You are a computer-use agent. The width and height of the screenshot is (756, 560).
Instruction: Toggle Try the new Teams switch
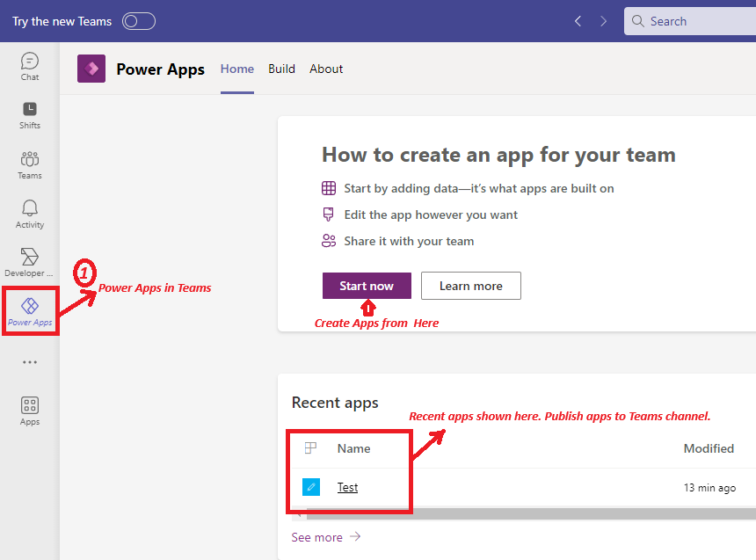click(138, 21)
